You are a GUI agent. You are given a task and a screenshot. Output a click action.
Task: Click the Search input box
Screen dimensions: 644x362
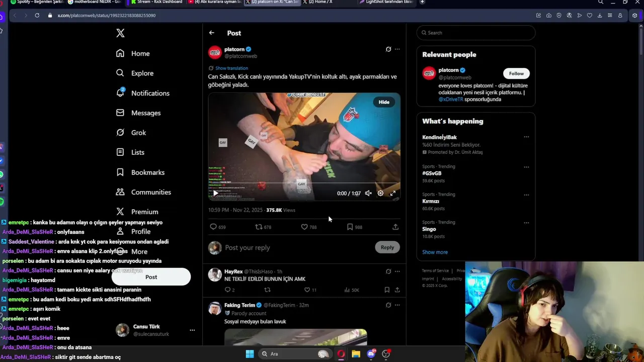[476, 33]
